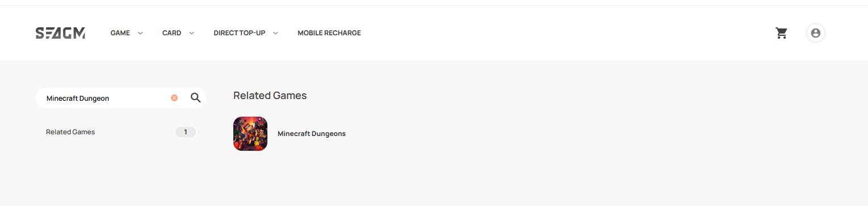Open the Minecraft Dungeons game thumbnail
The height and width of the screenshot is (206, 868).
[250, 134]
